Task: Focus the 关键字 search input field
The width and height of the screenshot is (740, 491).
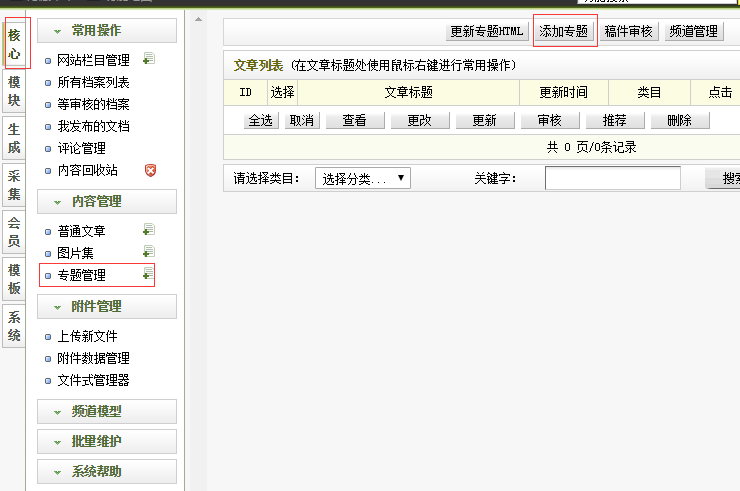Action: click(x=612, y=179)
